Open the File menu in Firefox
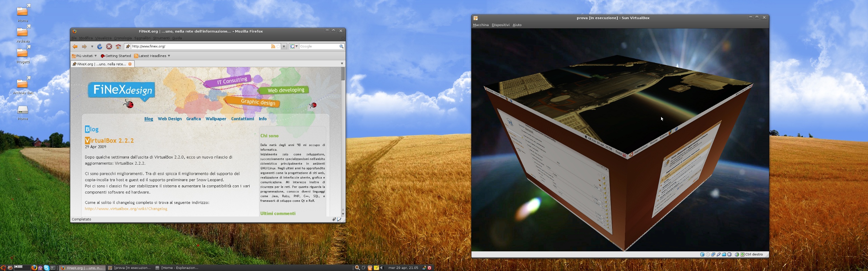868x271 pixels. pos(74,38)
